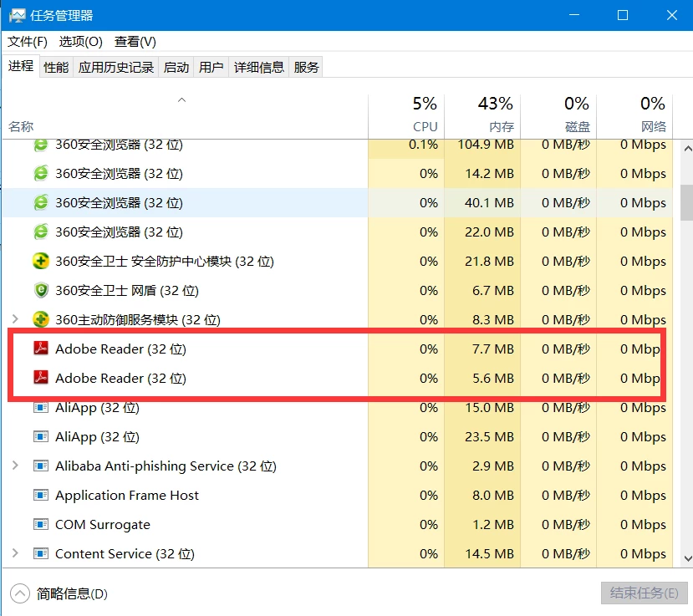Click the 360安全卫士 安全防护中心模块 icon

pos(41,261)
